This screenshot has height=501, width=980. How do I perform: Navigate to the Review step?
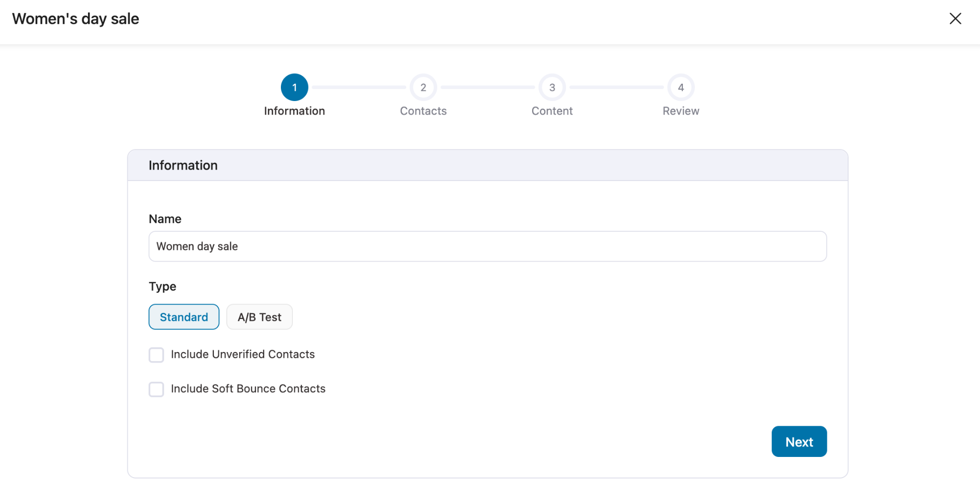(680, 87)
